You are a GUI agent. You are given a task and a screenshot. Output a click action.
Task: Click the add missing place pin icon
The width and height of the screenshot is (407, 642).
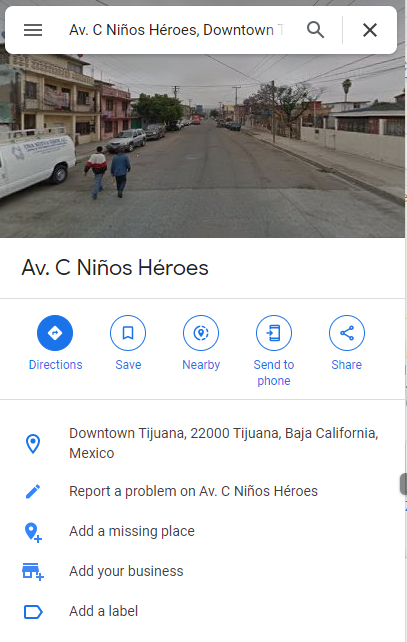pos(33,532)
